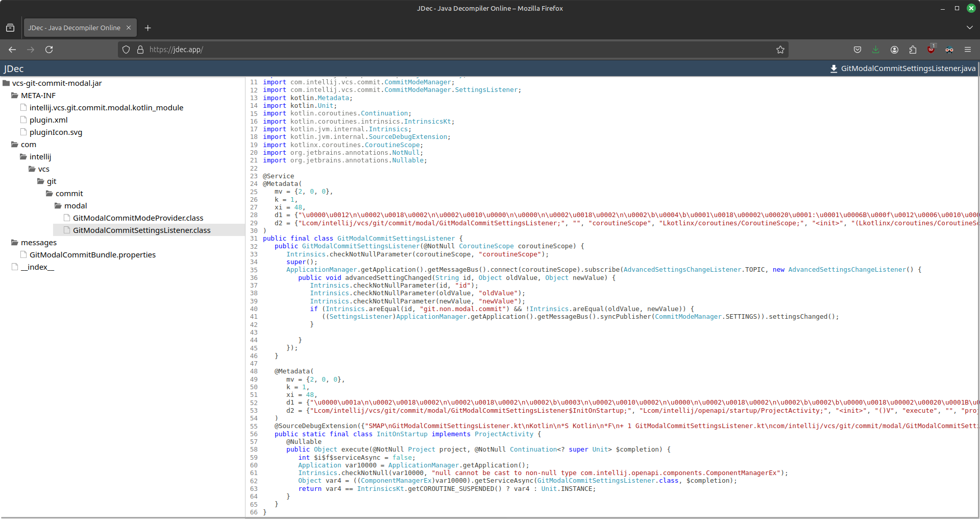The image size is (980, 519).
Task: Click file icon beside GitModalCommitModeProvider.class
Action: 67,218
